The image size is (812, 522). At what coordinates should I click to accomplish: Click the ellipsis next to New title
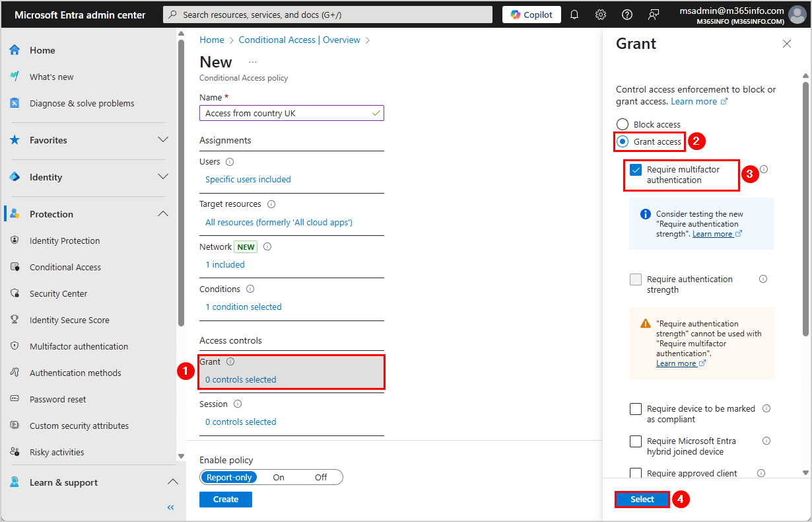[x=252, y=62]
